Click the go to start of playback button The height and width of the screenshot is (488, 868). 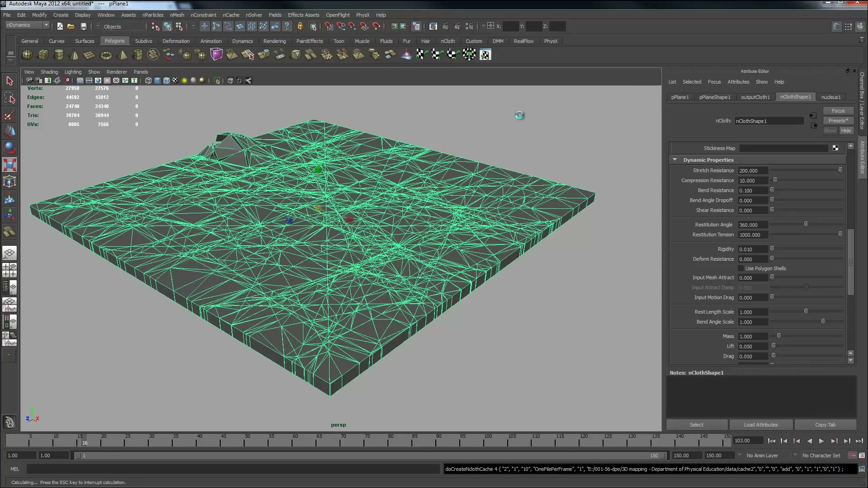[x=771, y=441]
